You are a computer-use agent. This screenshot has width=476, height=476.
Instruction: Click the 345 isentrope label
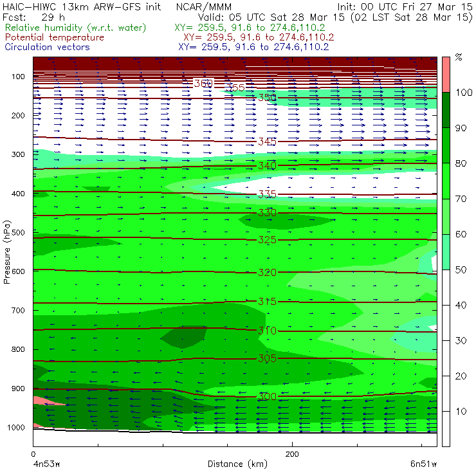[267, 142]
